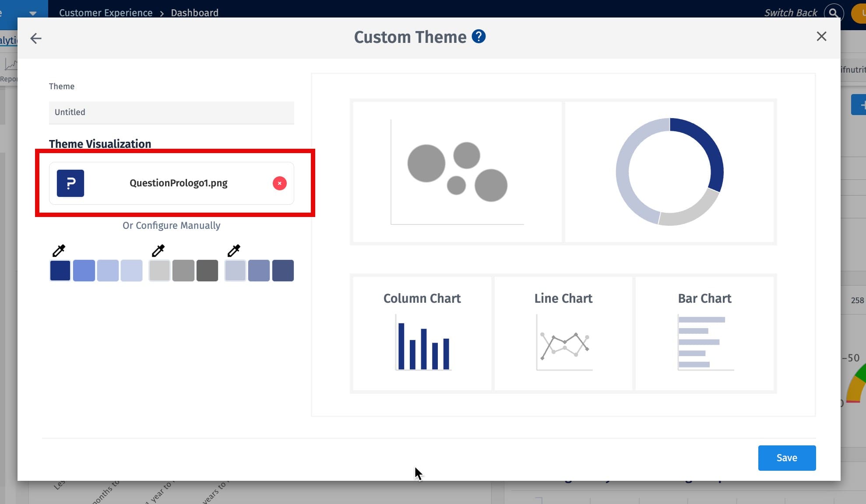Image resolution: width=866 pixels, height=504 pixels.
Task: Select the darkest blue color swatch
Action: (60, 270)
